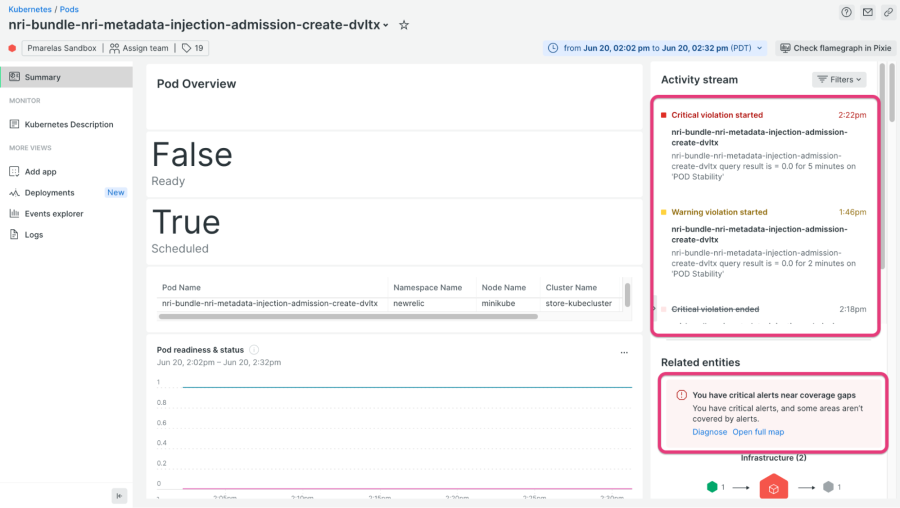Image resolution: width=900 pixels, height=508 pixels.
Task: Click the Open full map link
Action: pos(758,432)
